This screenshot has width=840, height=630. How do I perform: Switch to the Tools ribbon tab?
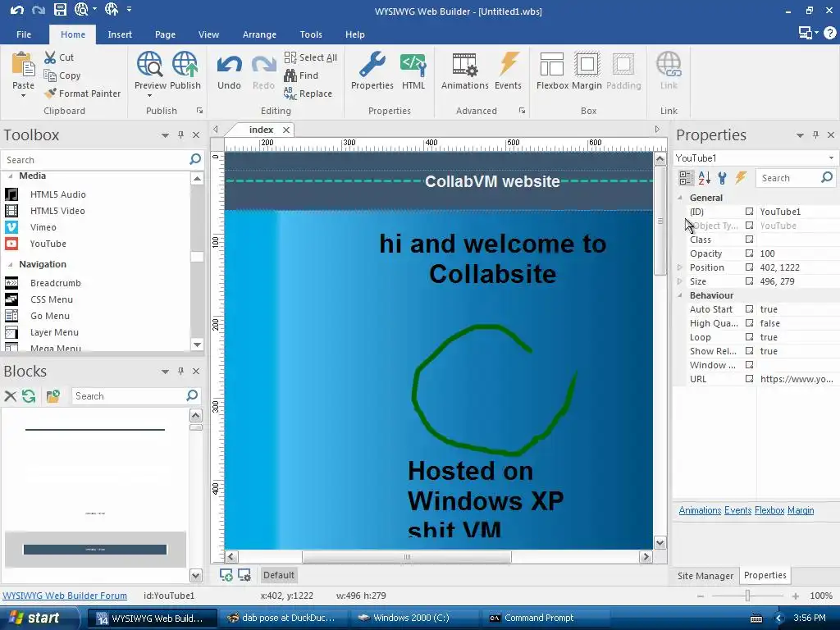(x=311, y=34)
